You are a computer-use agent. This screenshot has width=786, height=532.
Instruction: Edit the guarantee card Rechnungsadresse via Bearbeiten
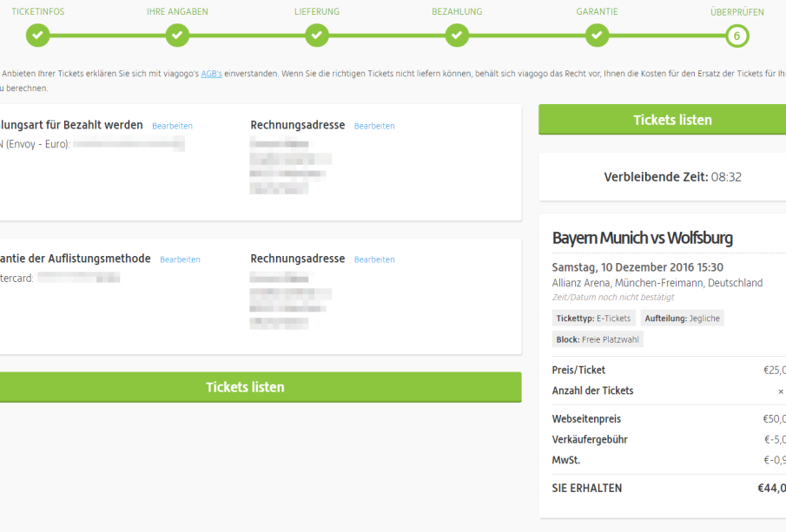pyautogui.click(x=374, y=259)
